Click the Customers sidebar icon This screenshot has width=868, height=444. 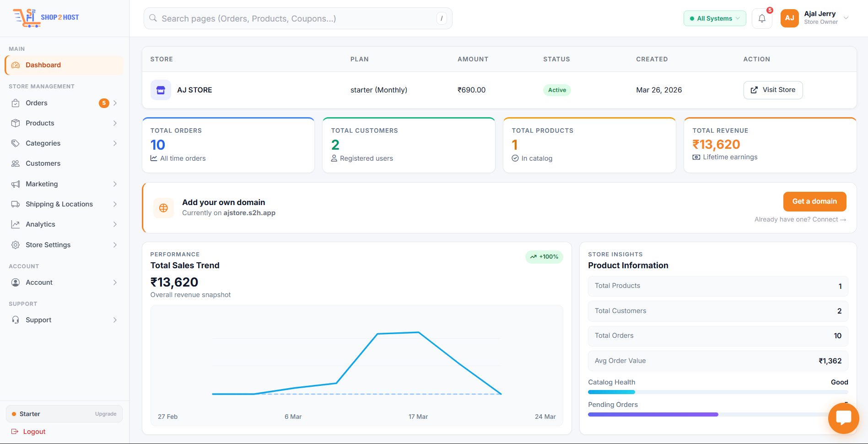pyautogui.click(x=16, y=163)
